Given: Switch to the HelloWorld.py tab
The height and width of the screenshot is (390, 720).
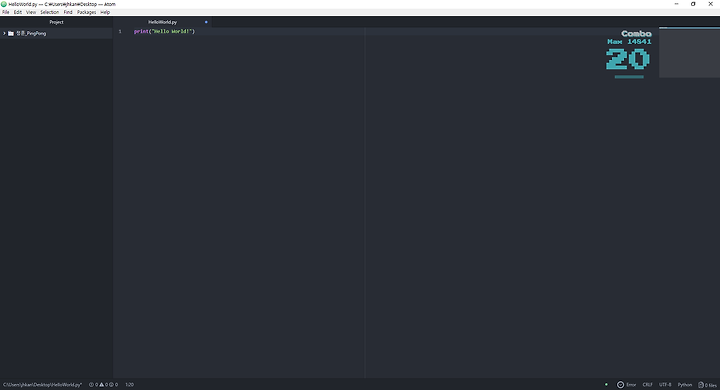Looking at the screenshot, I should [x=163, y=22].
